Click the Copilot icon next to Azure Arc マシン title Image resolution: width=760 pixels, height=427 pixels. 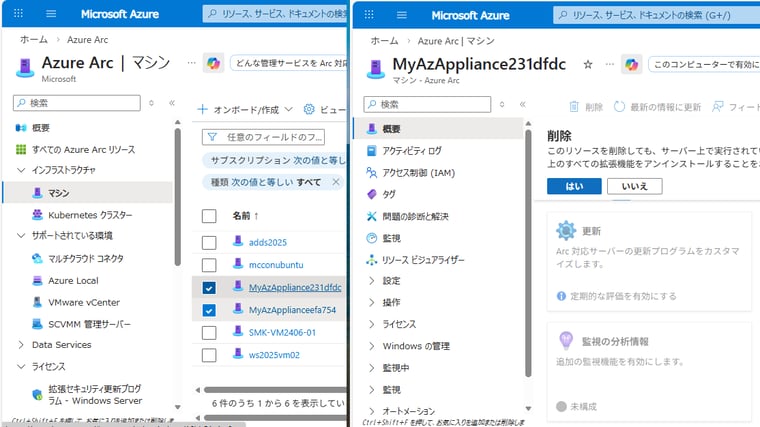coord(213,63)
